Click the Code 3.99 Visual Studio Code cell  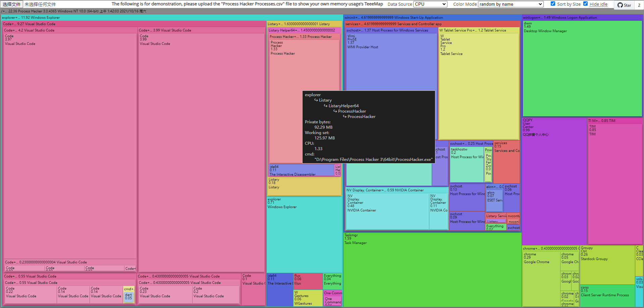point(202,152)
